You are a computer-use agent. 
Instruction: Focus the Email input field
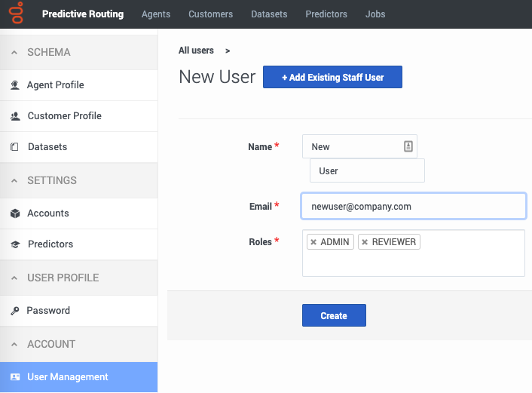tap(414, 206)
